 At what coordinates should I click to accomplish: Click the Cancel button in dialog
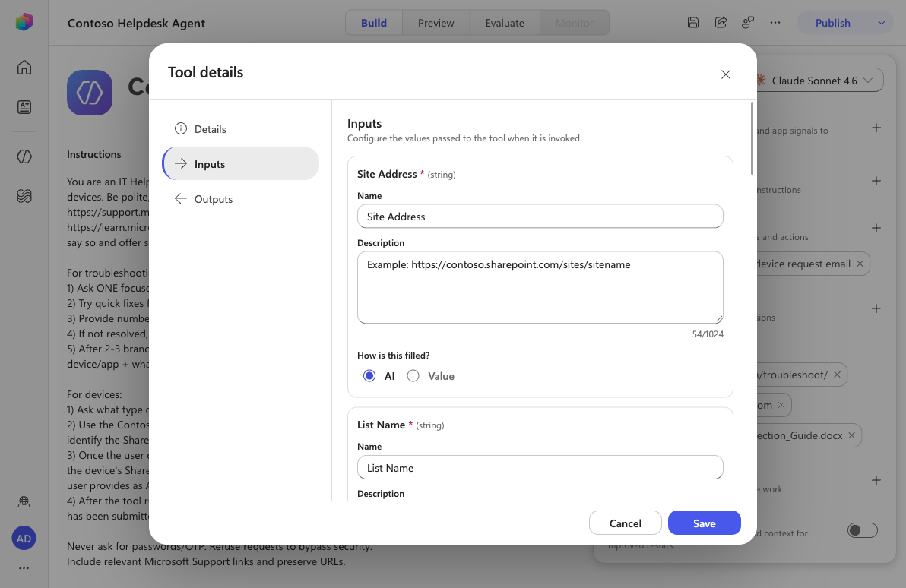(626, 523)
